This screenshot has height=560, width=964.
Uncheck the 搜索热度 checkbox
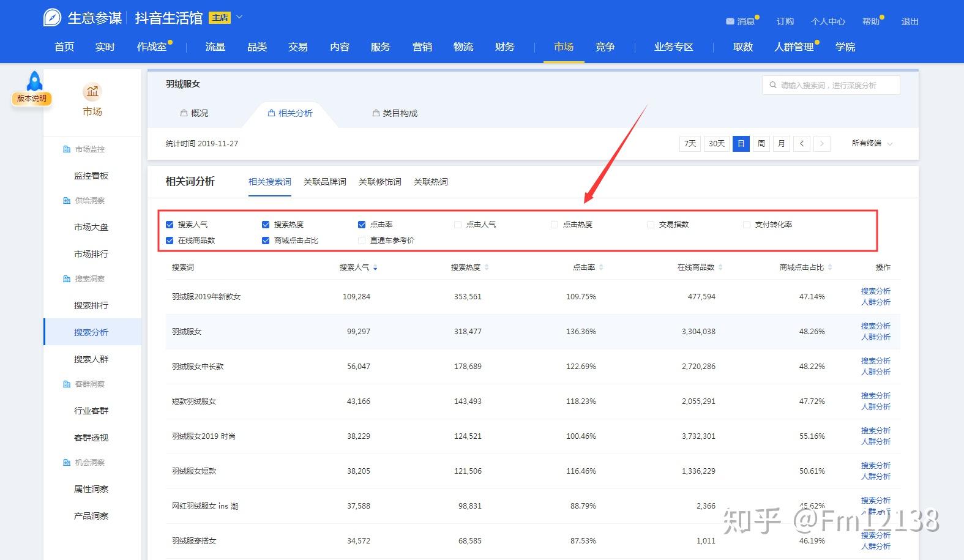pos(266,225)
